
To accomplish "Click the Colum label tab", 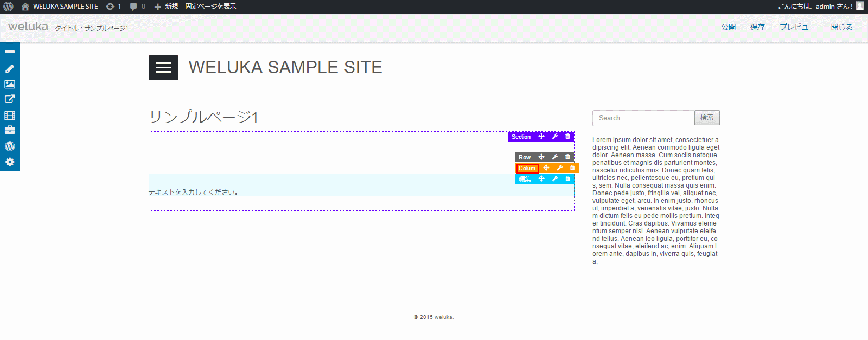I will [x=527, y=168].
